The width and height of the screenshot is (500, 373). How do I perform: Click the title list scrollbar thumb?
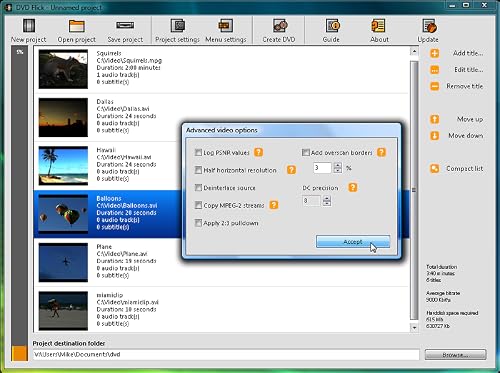point(414,190)
